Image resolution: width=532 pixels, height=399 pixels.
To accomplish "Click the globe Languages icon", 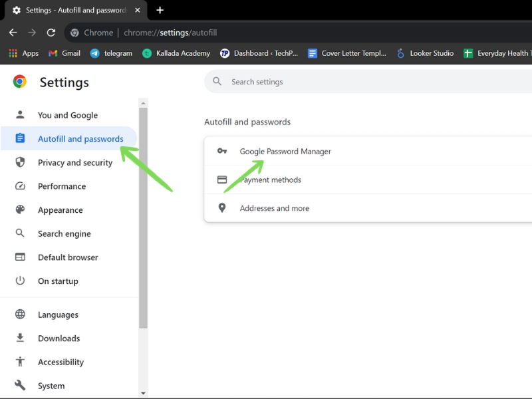I will [x=20, y=314].
